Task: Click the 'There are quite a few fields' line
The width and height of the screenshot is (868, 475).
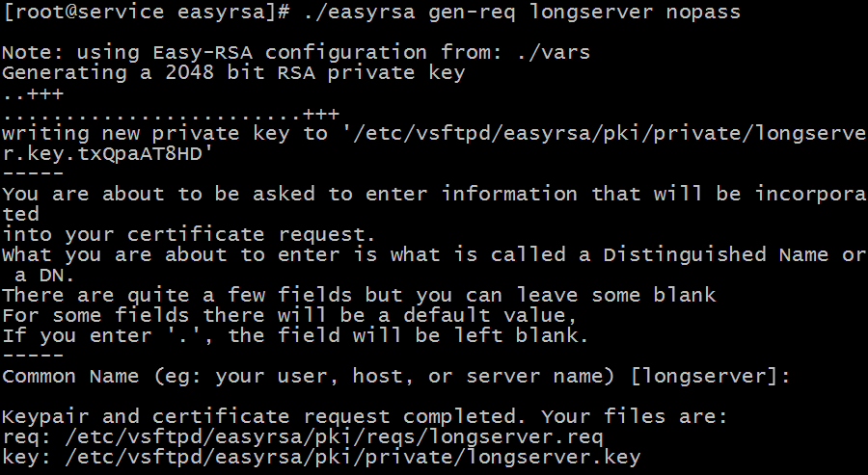Action: coord(359,295)
